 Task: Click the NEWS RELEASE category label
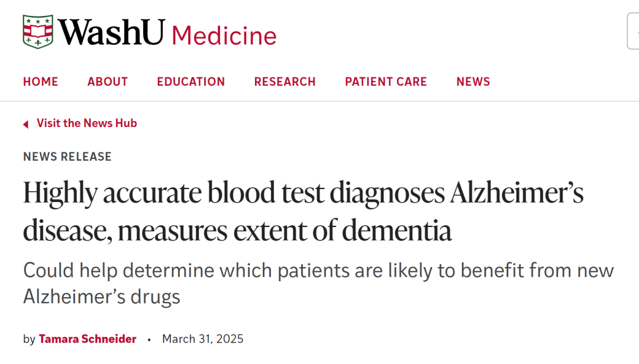(67, 157)
